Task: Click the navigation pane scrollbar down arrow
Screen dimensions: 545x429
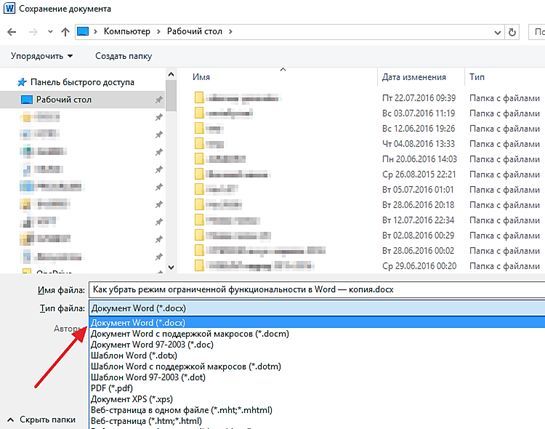Action: pos(171,267)
